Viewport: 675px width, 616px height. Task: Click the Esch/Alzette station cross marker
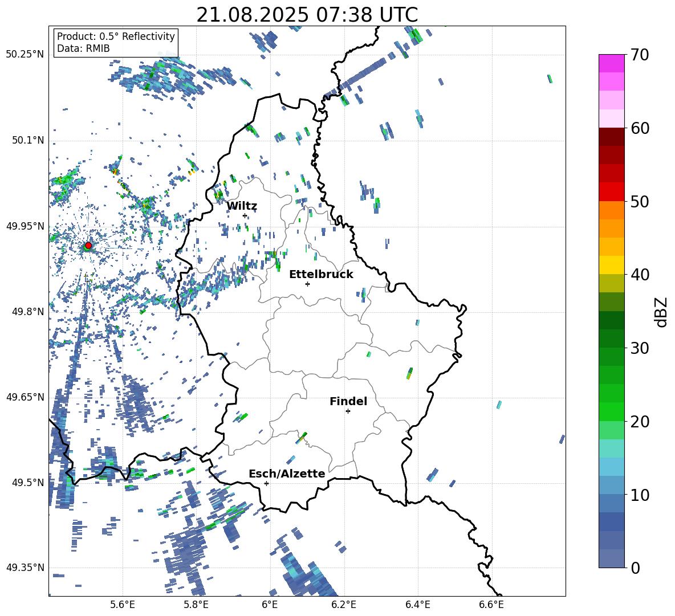[x=266, y=483]
